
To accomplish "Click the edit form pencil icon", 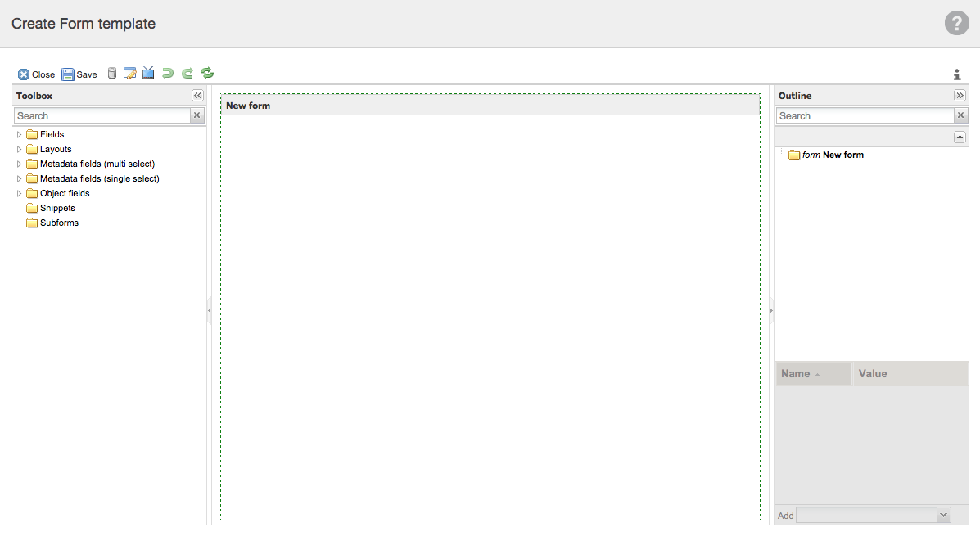I will click(x=129, y=74).
